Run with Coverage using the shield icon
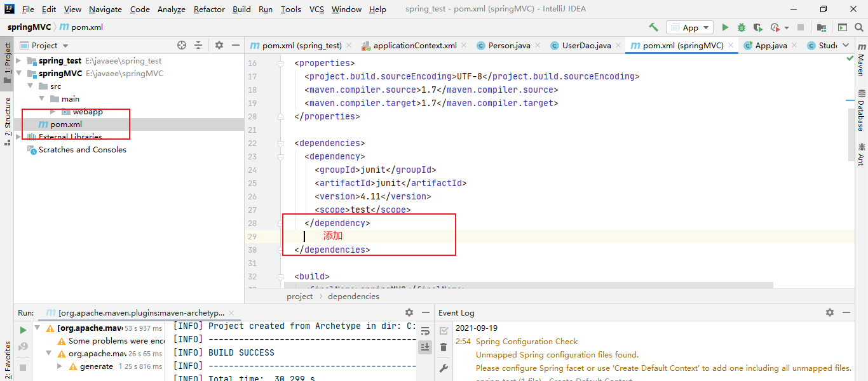This screenshot has width=868, height=381. (x=757, y=27)
